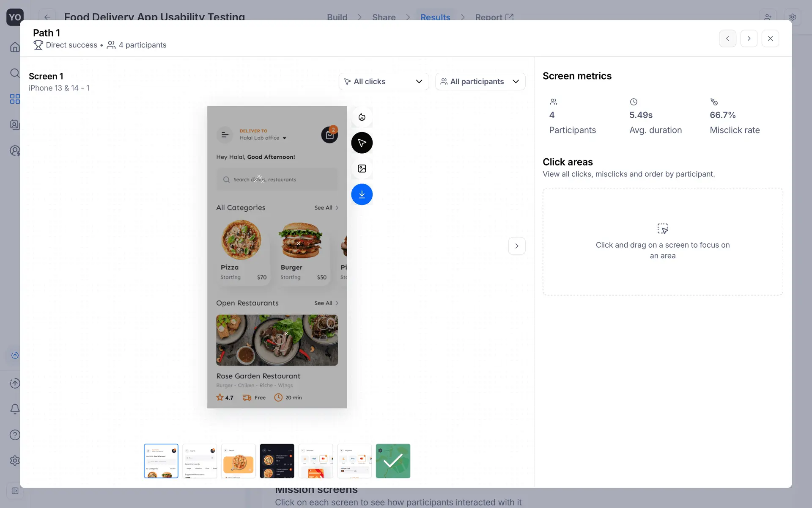
Task: Show plain screen image view
Action: pos(362,168)
